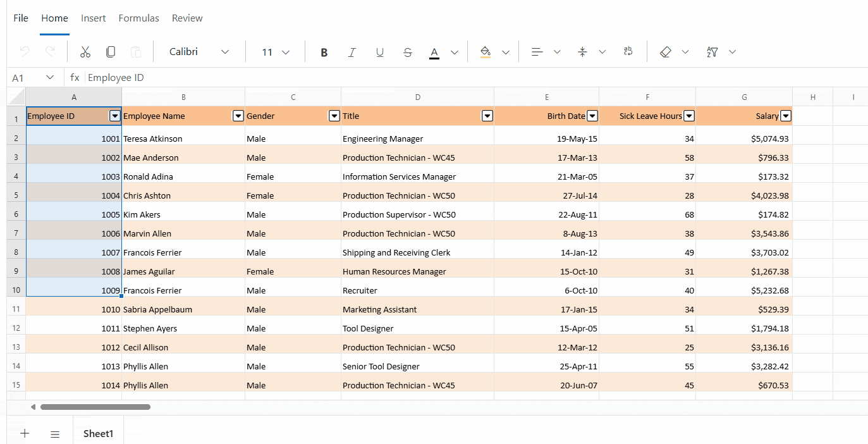Click the scroll left arrow
Viewport: 868px width, 444px height.
(x=33, y=407)
